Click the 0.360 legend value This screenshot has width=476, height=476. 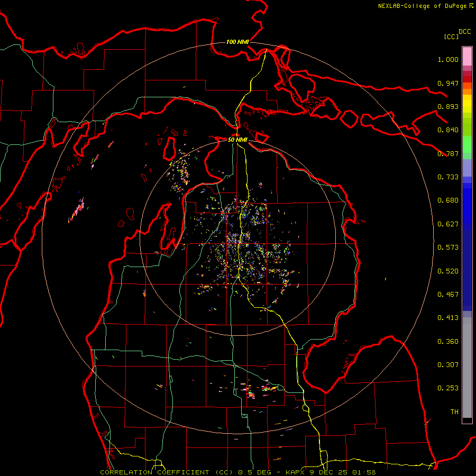(448, 342)
